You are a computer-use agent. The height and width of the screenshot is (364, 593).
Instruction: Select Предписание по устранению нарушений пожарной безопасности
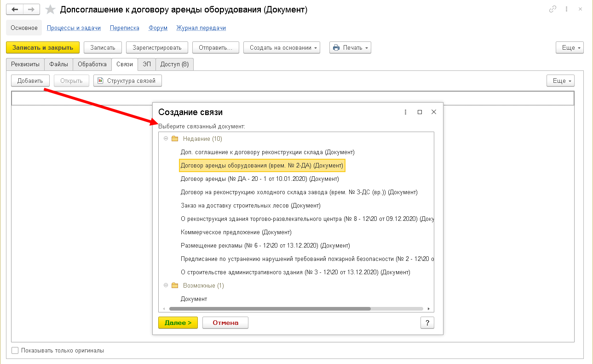coord(307,259)
